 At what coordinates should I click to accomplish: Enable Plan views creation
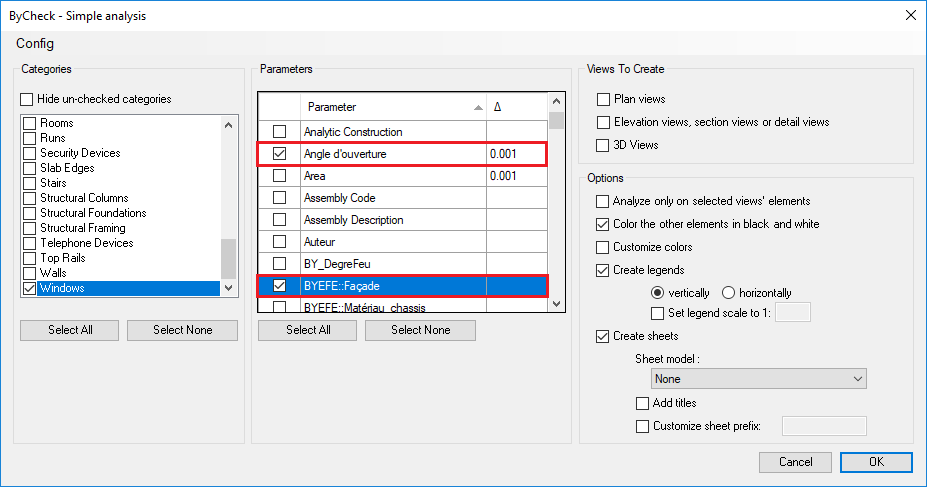coord(603,99)
